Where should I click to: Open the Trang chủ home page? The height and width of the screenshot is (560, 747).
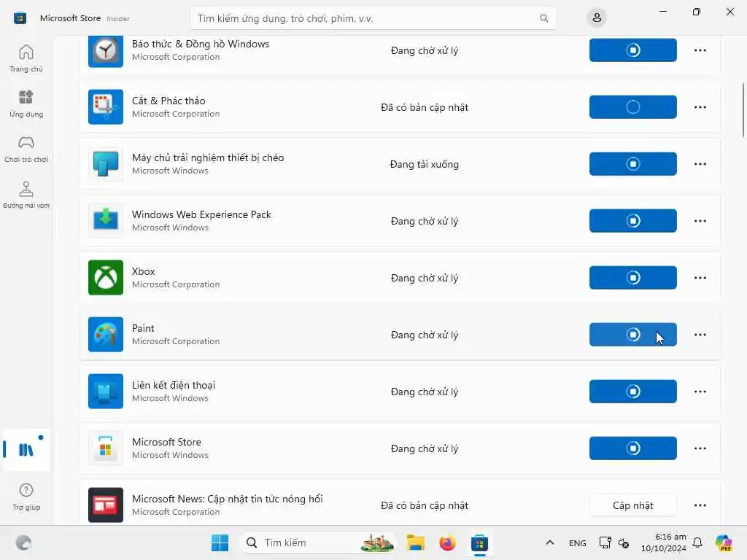(x=26, y=58)
